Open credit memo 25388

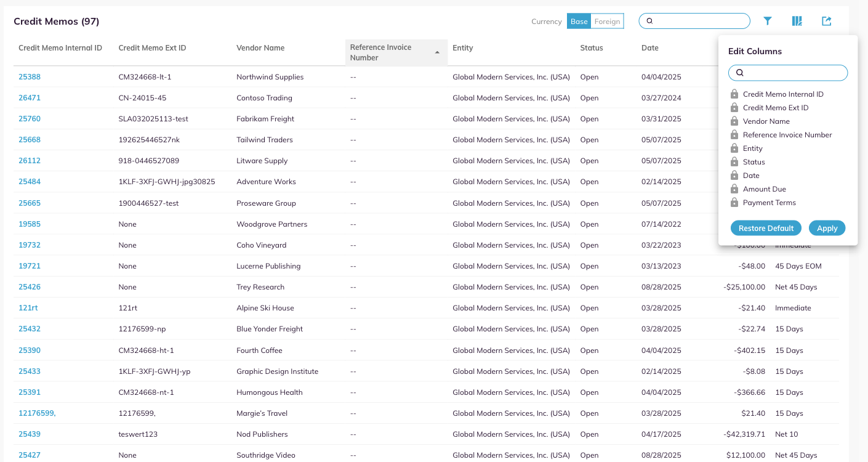point(30,77)
